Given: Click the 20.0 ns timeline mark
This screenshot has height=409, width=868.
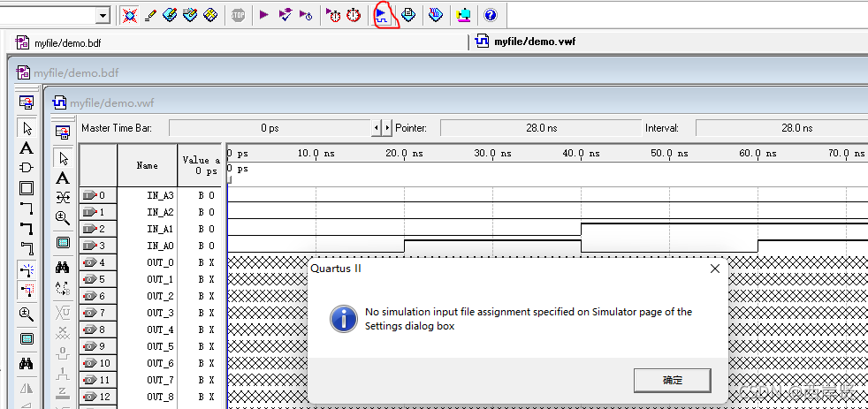Looking at the screenshot, I should point(404,154).
